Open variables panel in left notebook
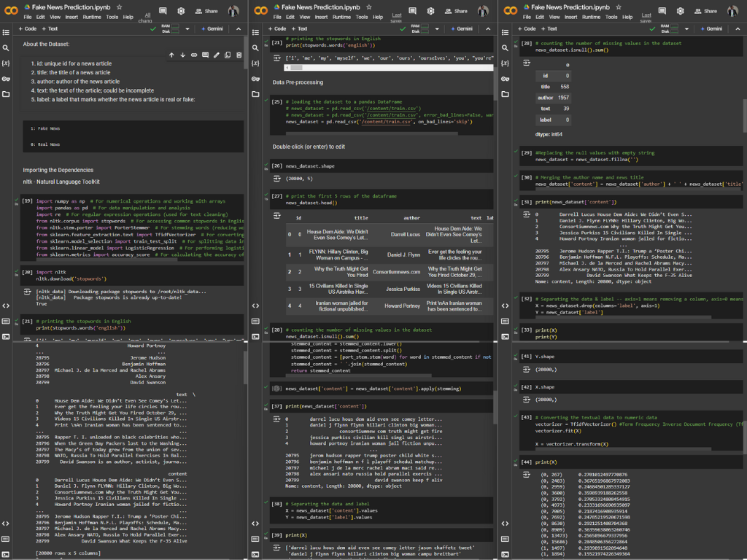The height and width of the screenshot is (560, 747). 6,63
